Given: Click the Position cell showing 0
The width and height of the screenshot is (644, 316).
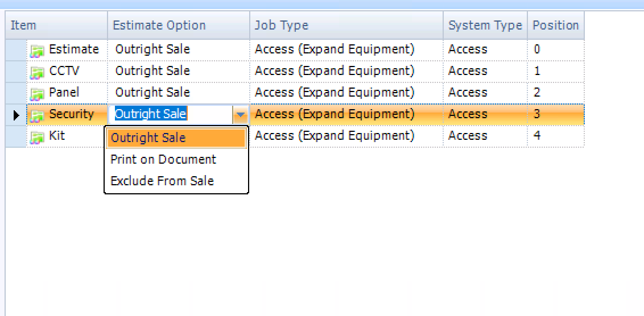Looking at the screenshot, I should click(556, 50).
